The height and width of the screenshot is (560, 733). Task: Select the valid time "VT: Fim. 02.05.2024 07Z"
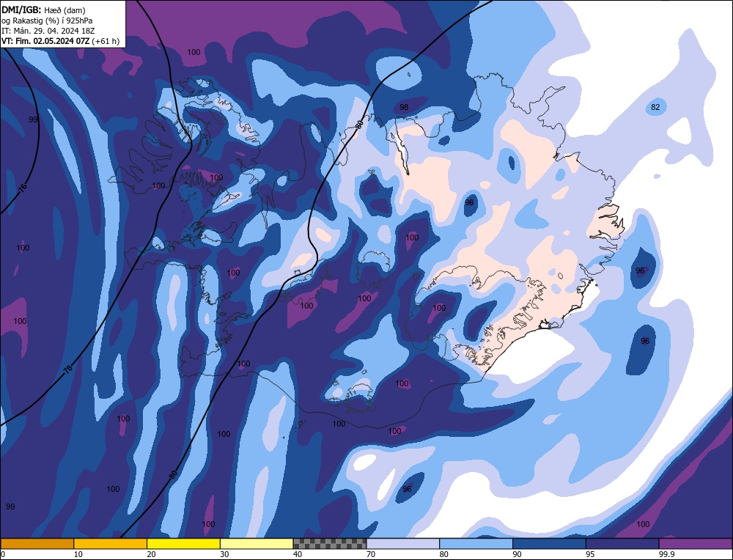click(x=45, y=41)
